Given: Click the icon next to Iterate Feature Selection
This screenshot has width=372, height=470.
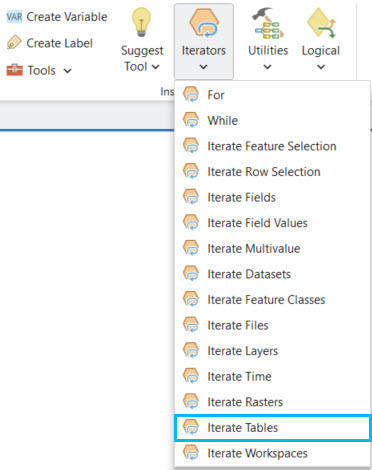Looking at the screenshot, I should coord(191,146).
